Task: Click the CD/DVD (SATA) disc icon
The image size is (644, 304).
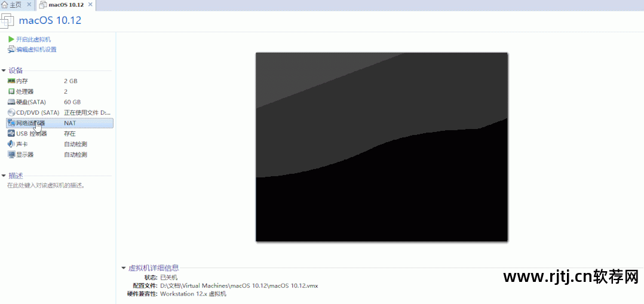Action: click(x=11, y=112)
